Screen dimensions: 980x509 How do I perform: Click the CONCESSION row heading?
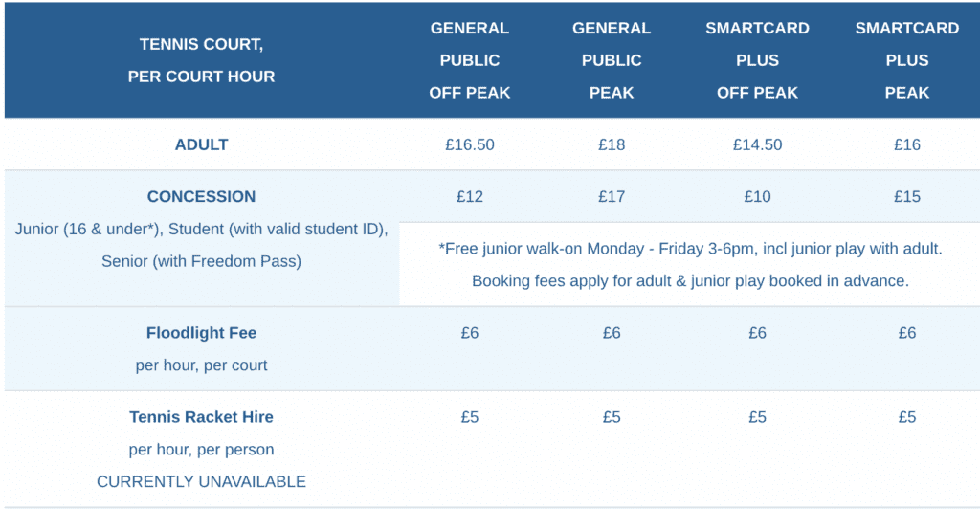click(x=201, y=196)
